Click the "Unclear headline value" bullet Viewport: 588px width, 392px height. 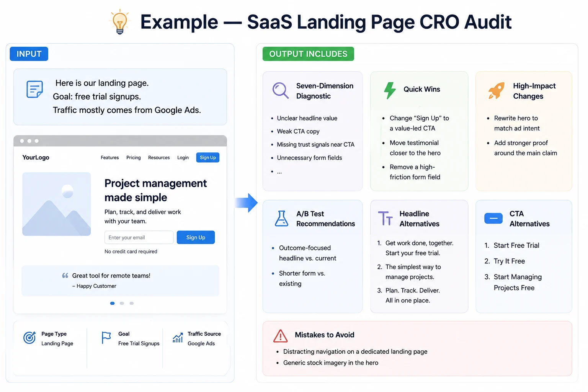coord(307,118)
